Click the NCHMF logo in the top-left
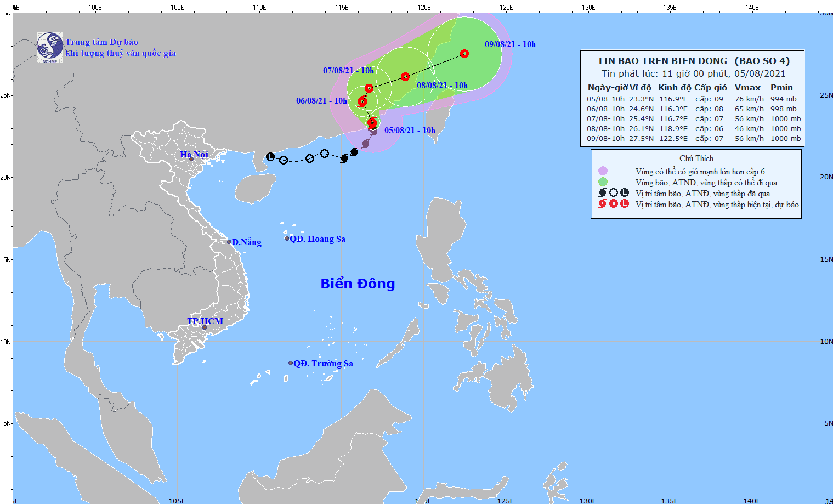The height and width of the screenshot is (504, 833). tap(50, 48)
